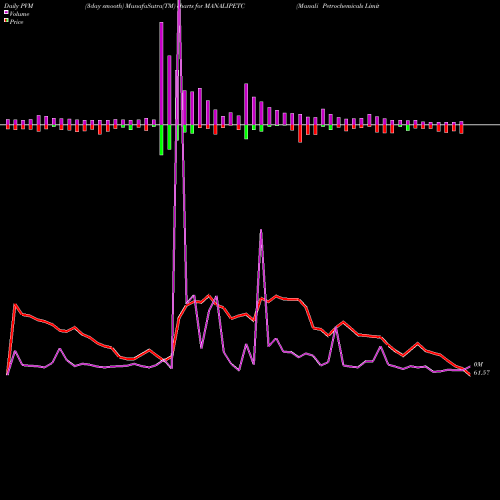Click the '61.57' price end label
Screen dimensions: 500x500
(x=482, y=373)
